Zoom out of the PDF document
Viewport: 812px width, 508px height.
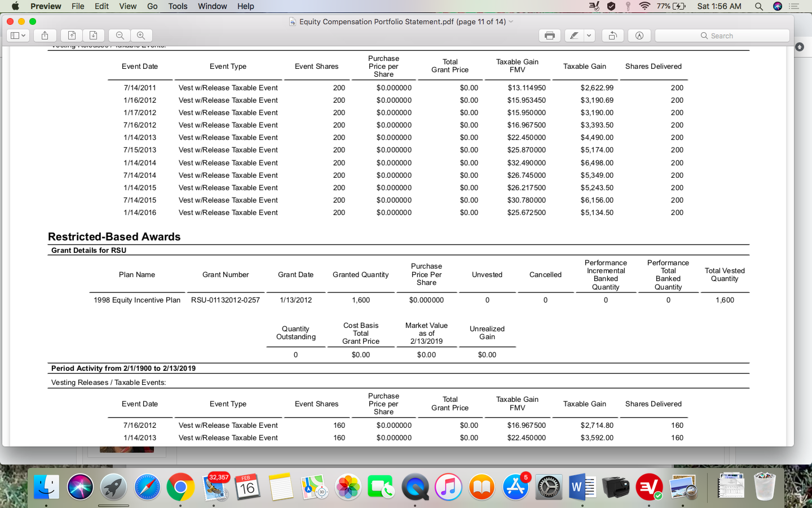pyautogui.click(x=120, y=36)
